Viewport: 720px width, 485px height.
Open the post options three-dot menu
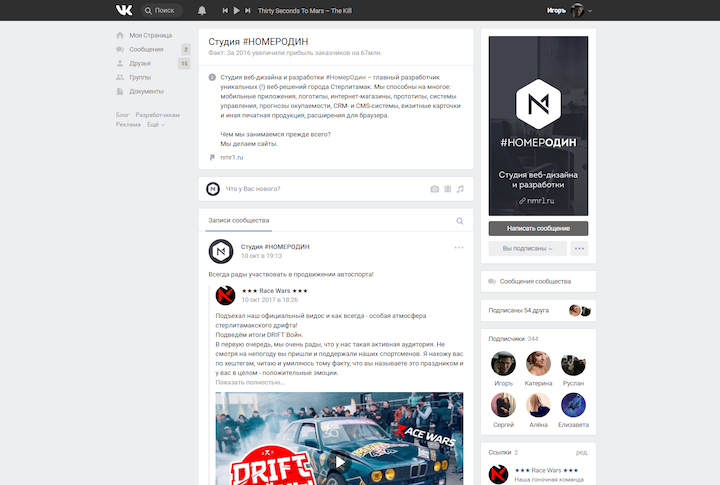click(459, 248)
